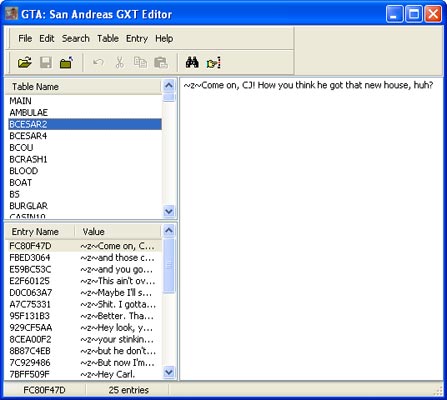447x400 pixels.
Task: Open the Search menu
Action: click(x=76, y=39)
